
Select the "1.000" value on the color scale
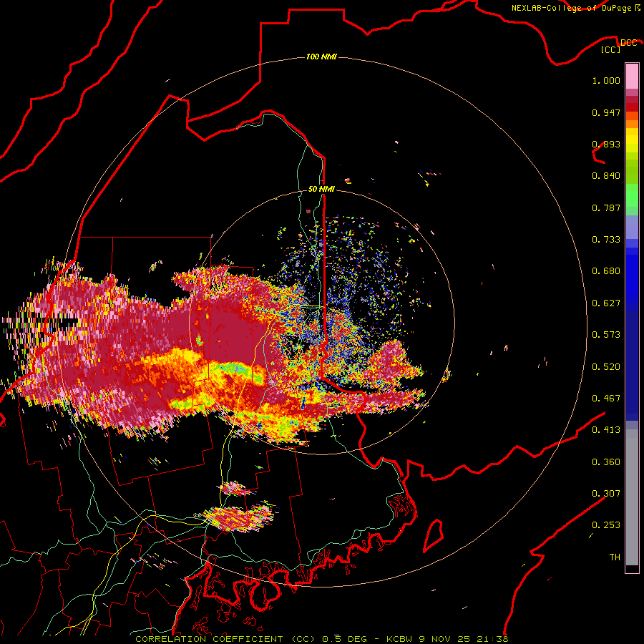pyautogui.click(x=606, y=80)
